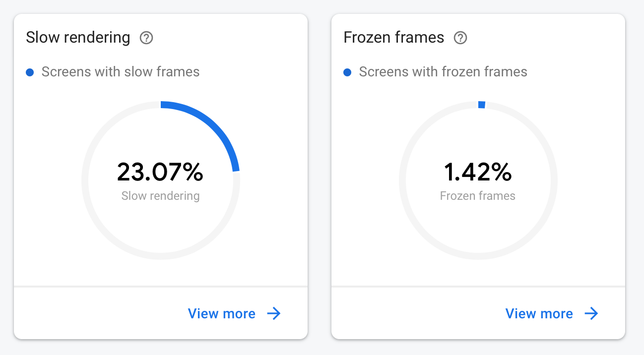Open help icon next to Slow rendering

(146, 38)
